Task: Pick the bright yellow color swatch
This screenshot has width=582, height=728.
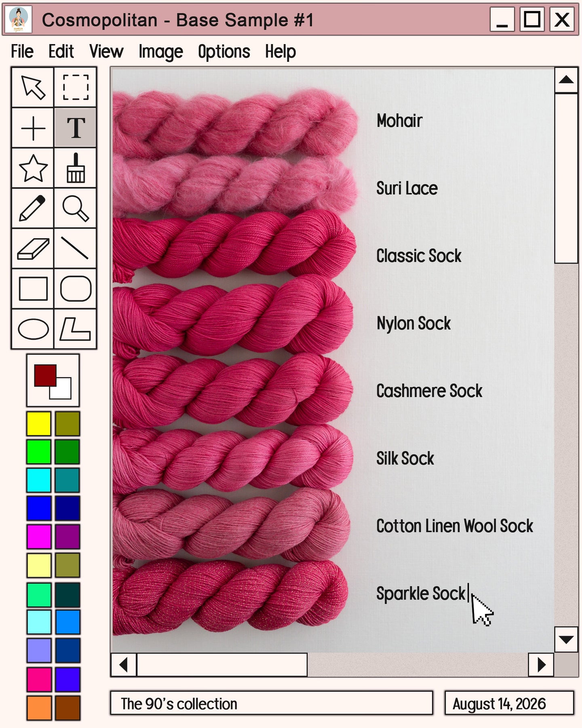Action: point(39,423)
